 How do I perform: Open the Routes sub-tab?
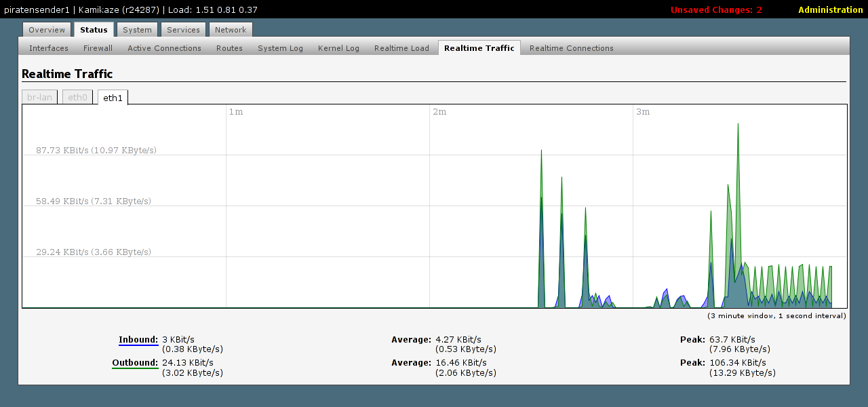[229, 48]
